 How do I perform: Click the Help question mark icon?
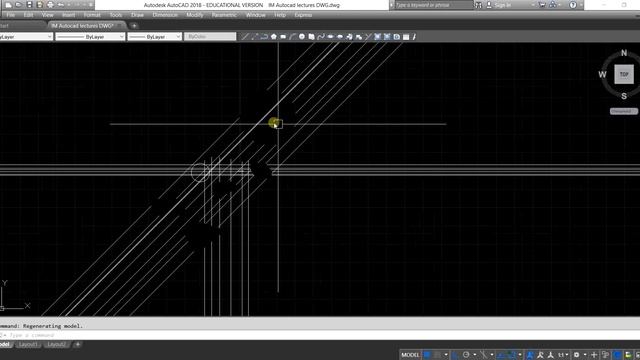[x=573, y=5]
